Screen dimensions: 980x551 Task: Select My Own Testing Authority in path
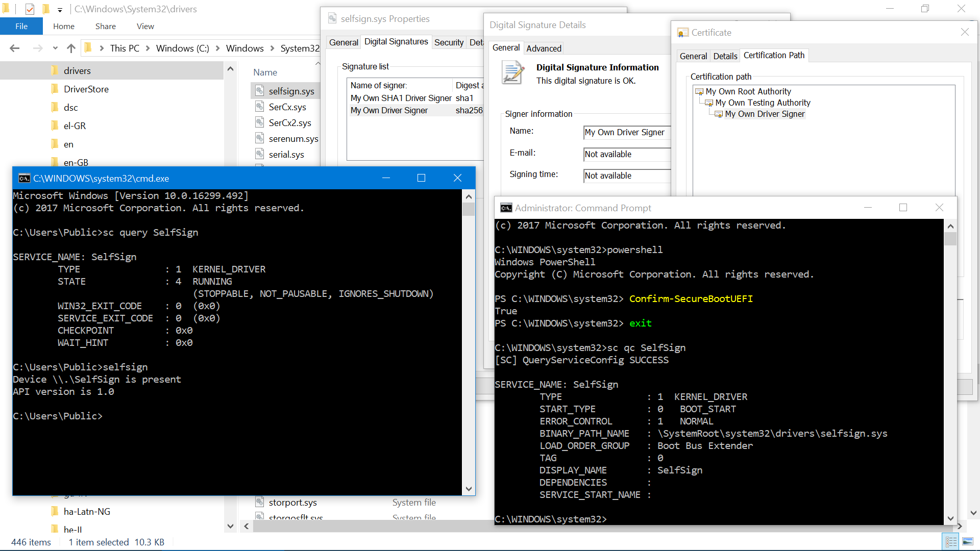click(762, 103)
